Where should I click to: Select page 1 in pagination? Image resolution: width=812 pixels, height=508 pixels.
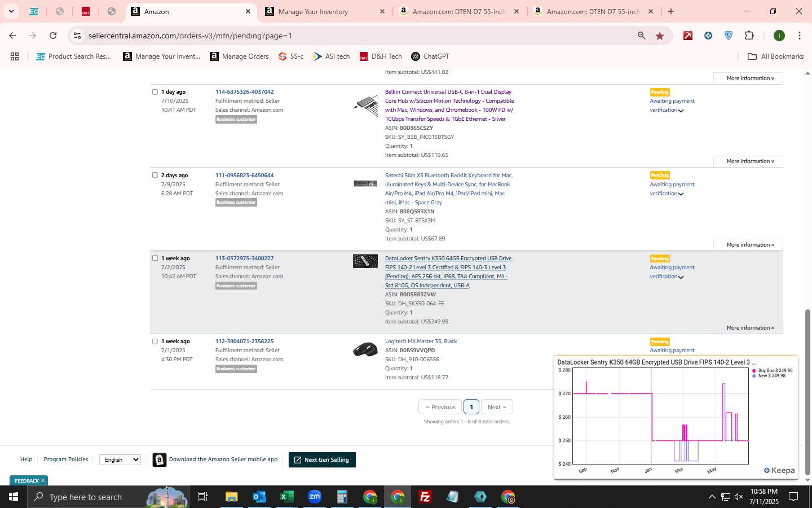pos(471,407)
